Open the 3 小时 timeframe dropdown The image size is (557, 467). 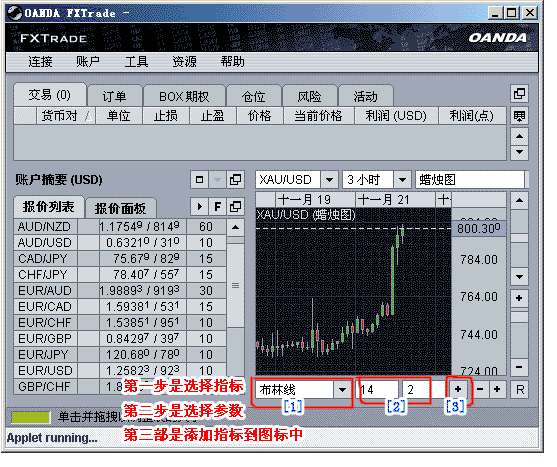(402, 180)
